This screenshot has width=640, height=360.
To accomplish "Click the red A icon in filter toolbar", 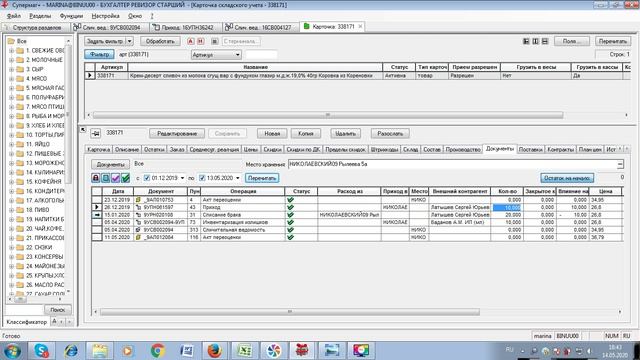I will 191,41.
